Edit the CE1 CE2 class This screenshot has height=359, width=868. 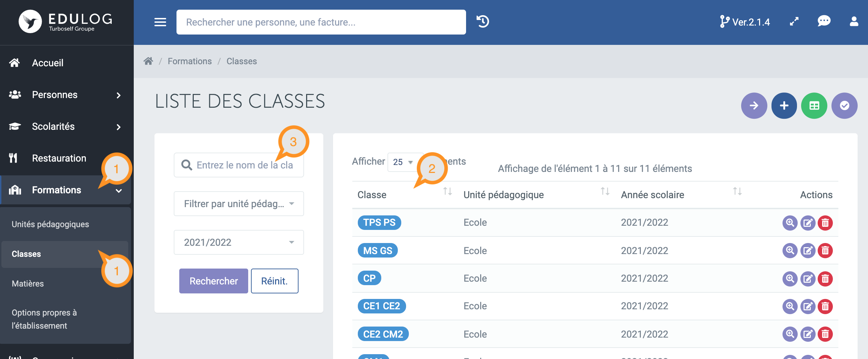[x=808, y=306]
